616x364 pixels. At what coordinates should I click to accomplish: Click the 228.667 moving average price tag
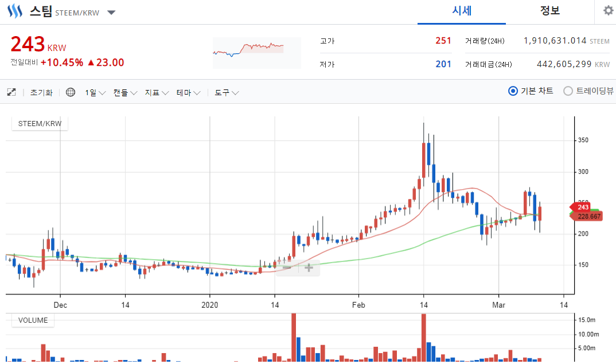[x=587, y=216]
